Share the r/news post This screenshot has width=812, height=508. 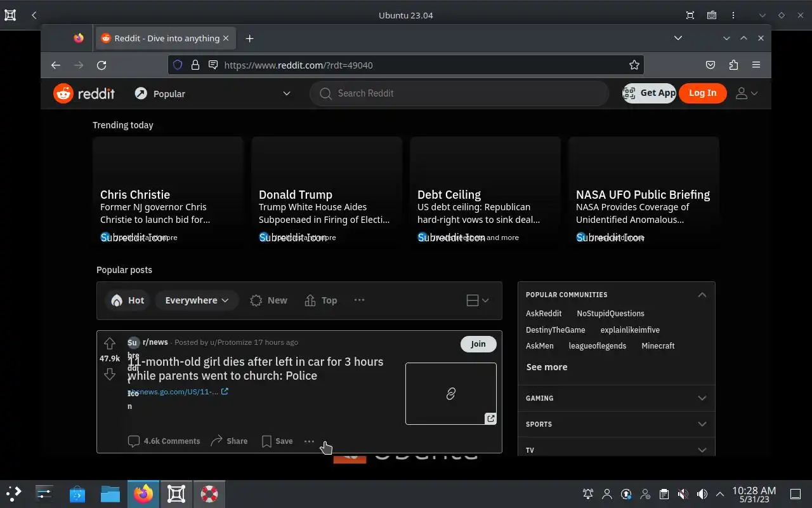point(229,441)
